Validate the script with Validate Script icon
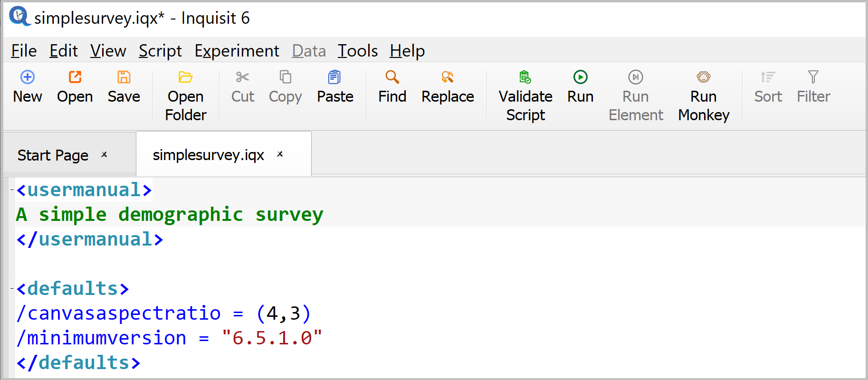 (x=525, y=77)
